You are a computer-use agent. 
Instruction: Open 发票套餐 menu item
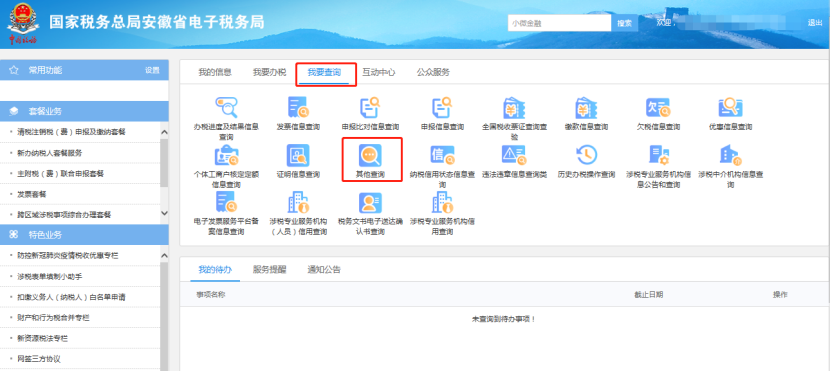[x=32, y=194]
